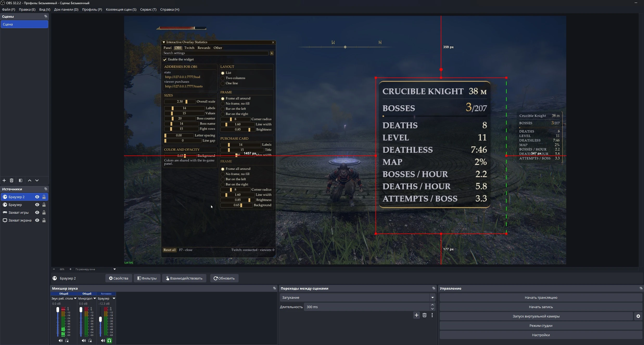This screenshot has width=644, height=345.
Task: Click the Search settings field
Action: [215, 53]
